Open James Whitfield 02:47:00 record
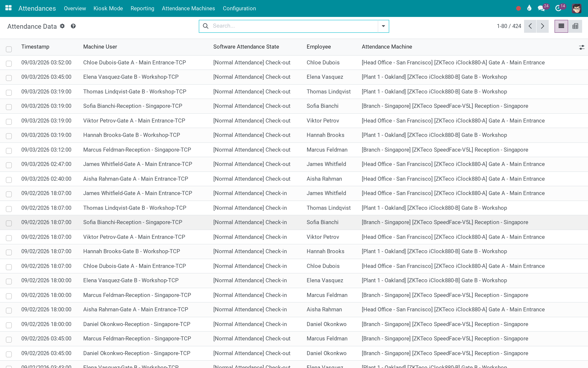This screenshot has width=588, height=368. pos(294,164)
